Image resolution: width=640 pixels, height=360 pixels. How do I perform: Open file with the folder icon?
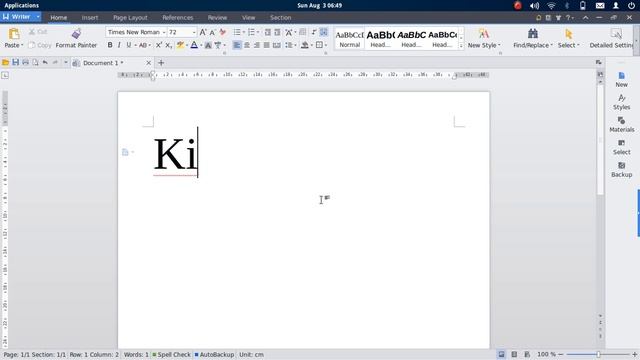(x=6, y=62)
